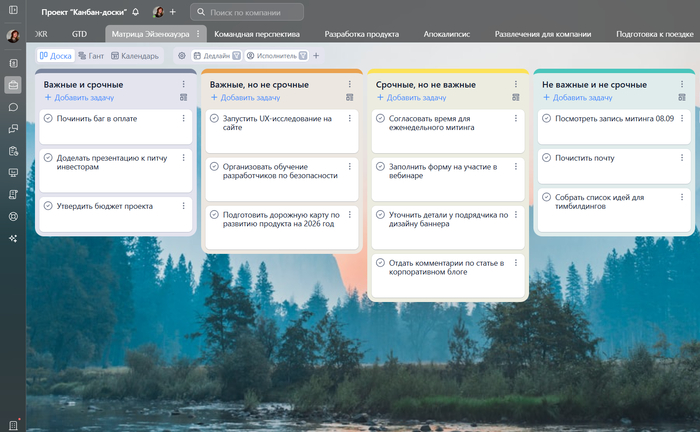Open the "Дедлайн" filter dropdown

click(216, 56)
